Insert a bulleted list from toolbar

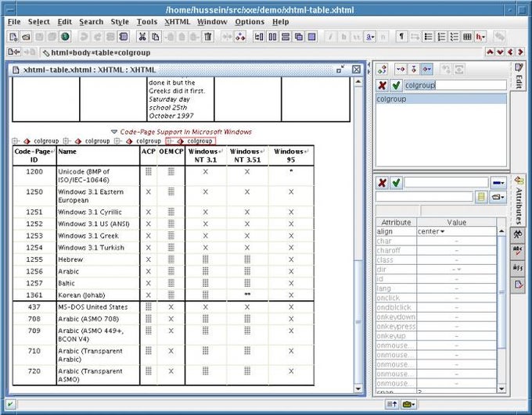[428, 37]
